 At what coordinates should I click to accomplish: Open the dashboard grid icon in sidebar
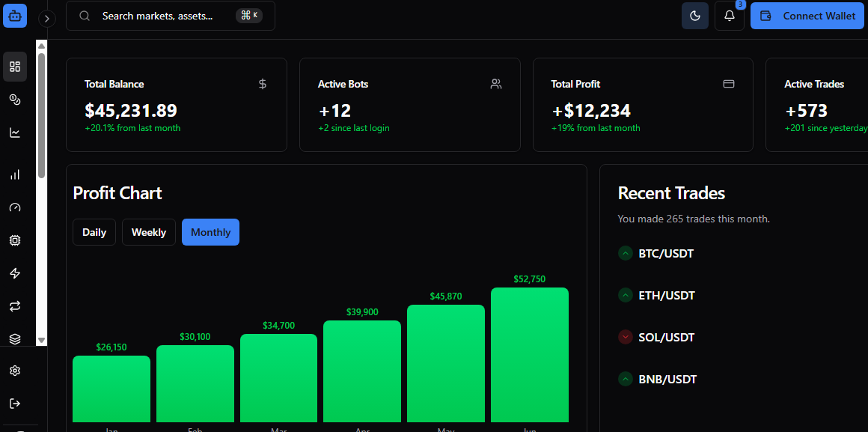click(x=15, y=67)
